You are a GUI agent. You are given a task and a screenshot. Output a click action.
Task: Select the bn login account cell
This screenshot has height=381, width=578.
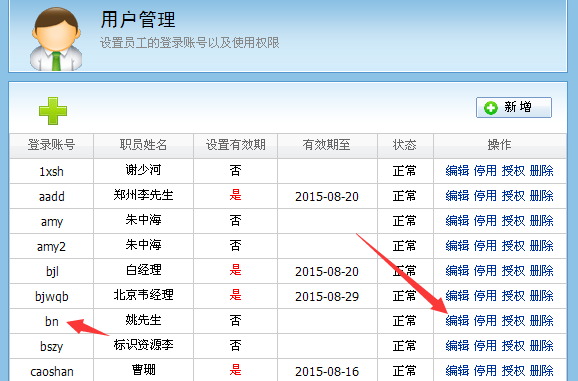tap(51, 321)
